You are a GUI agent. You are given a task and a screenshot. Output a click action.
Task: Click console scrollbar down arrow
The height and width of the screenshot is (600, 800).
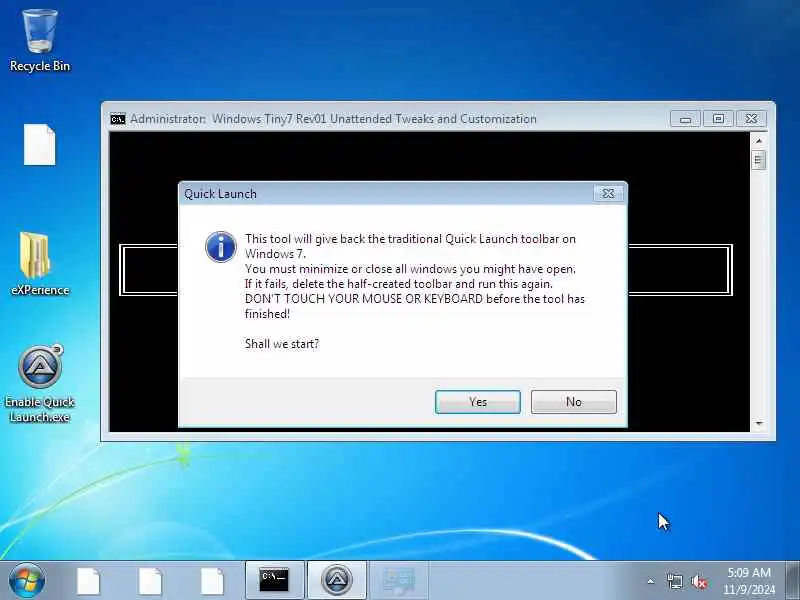[x=759, y=423]
